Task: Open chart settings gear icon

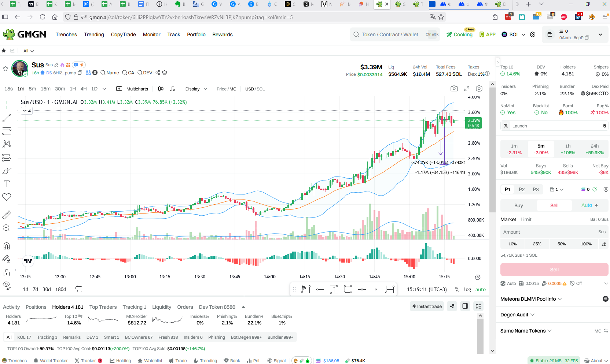Action: (479, 89)
